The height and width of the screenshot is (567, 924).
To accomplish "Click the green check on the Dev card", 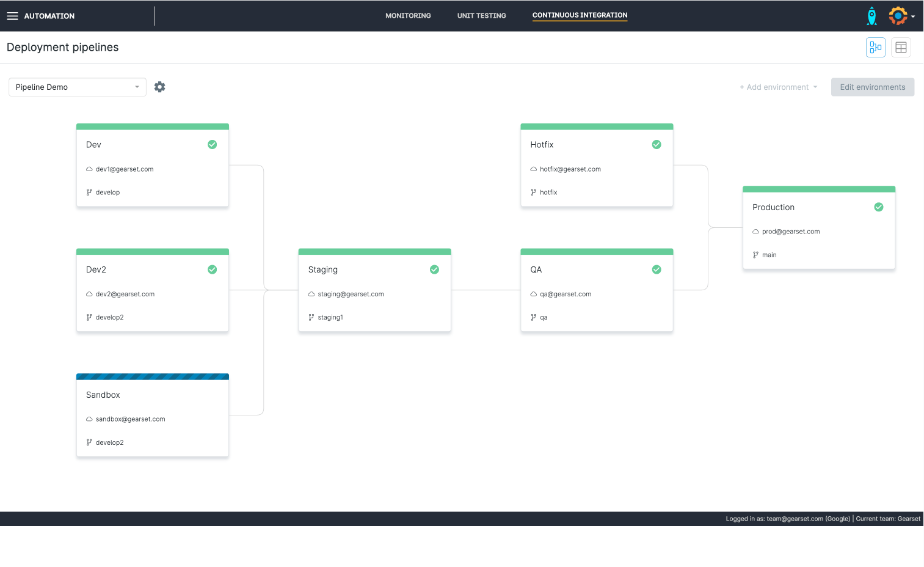I will pyautogui.click(x=212, y=144).
